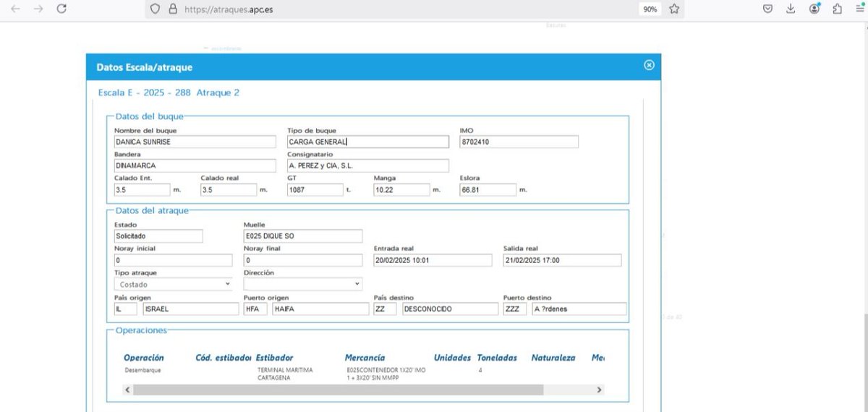Click the Puerto destino field A ?rdenes
The width and height of the screenshot is (868, 412).
click(579, 309)
